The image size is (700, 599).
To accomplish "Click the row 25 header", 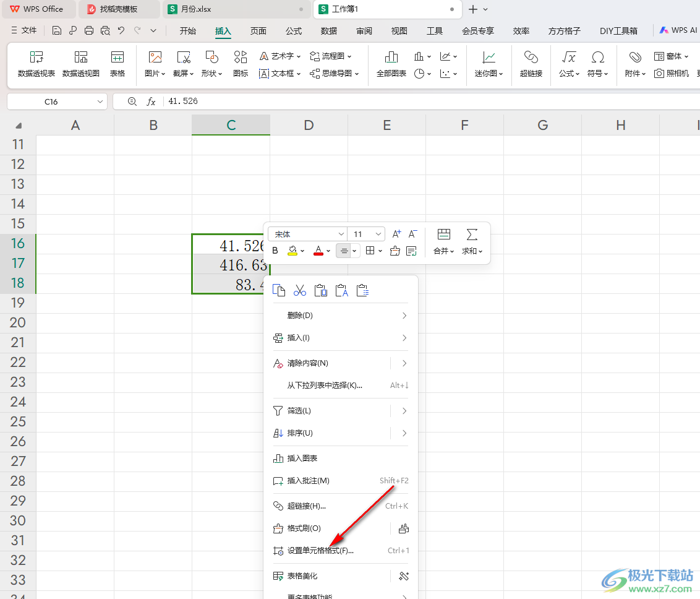I will point(18,421).
